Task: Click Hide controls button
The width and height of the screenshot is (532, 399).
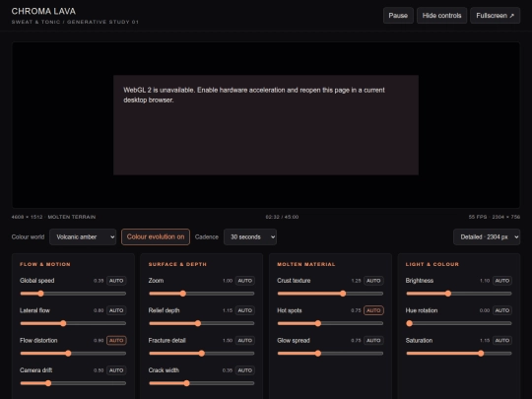Action: pyautogui.click(x=441, y=16)
